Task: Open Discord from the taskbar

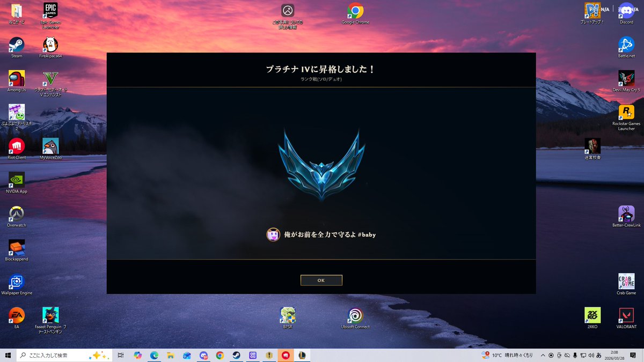Action: [203, 355]
